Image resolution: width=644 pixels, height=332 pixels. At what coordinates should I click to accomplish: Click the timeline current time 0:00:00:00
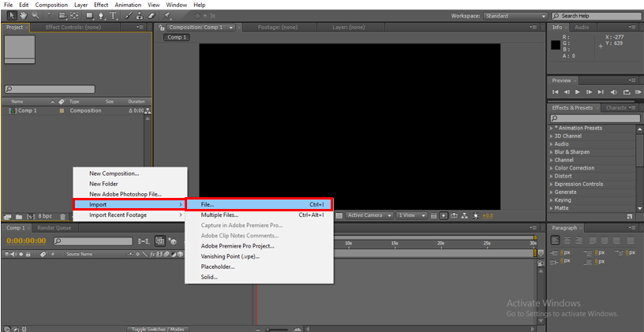[x=26, y=241]
